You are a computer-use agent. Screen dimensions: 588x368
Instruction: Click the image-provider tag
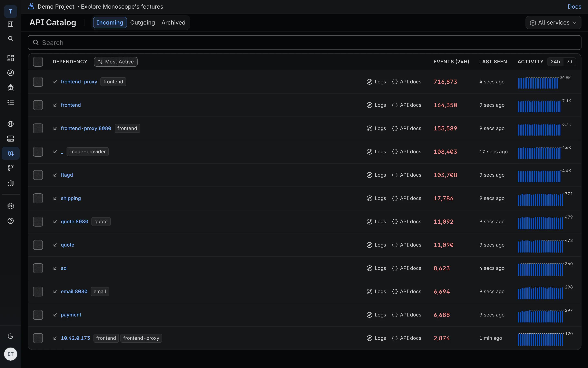pyautogui.click(x=87, y=152)
